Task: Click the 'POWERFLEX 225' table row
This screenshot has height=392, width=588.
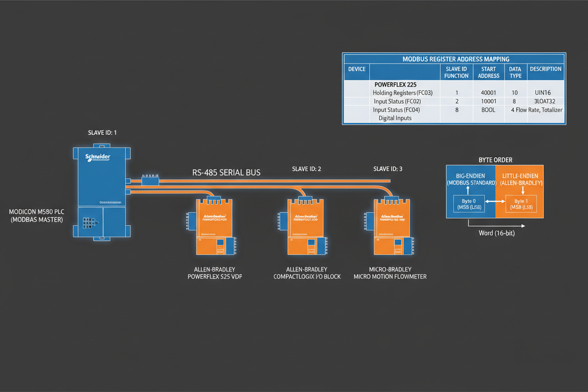Action: pyautogui.click(x=395, y=85)
